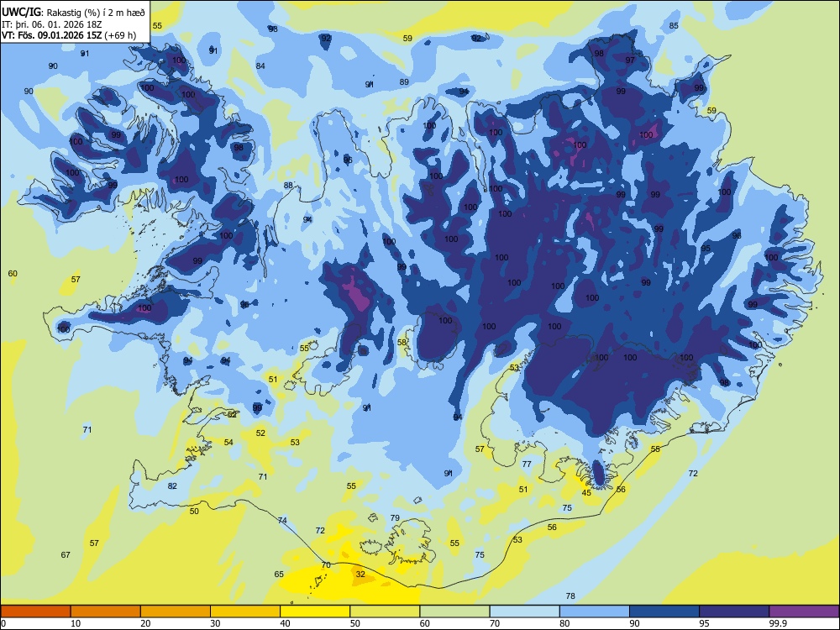Click the dark orange 0–10 legend swatch
Screen dimensions: 840x630
tap(35, 612)
